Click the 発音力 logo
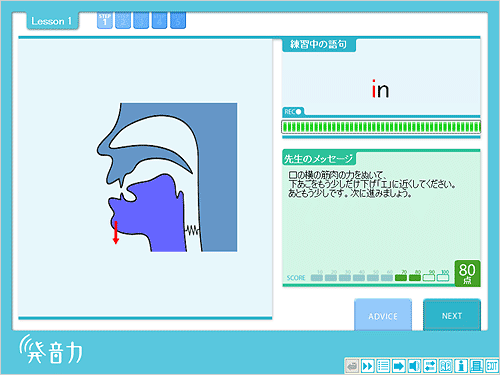 51,349
